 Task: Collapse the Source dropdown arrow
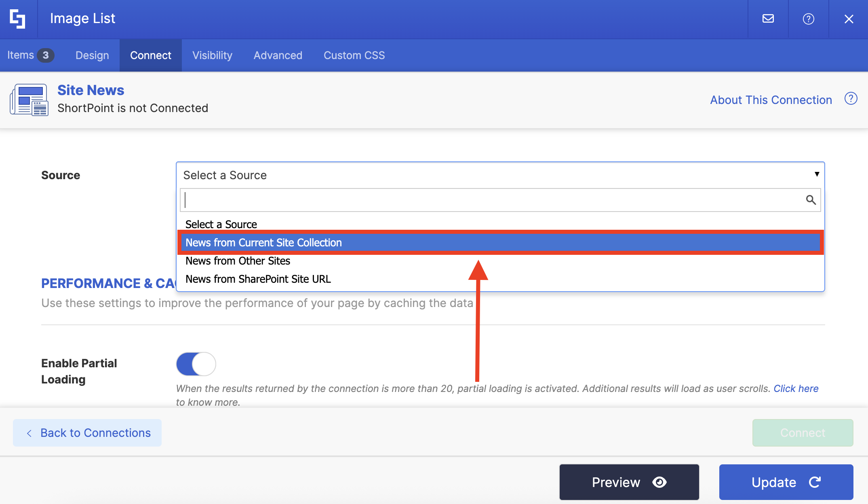click(817, 174)
